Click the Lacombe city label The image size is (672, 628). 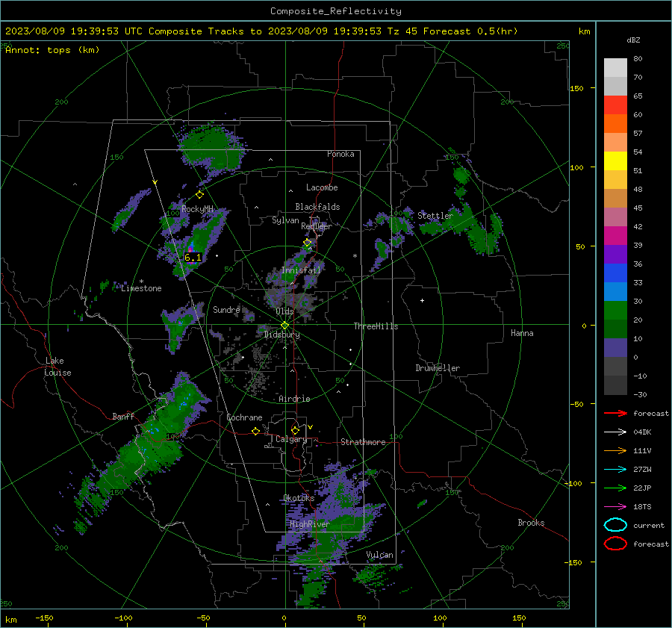322,187
